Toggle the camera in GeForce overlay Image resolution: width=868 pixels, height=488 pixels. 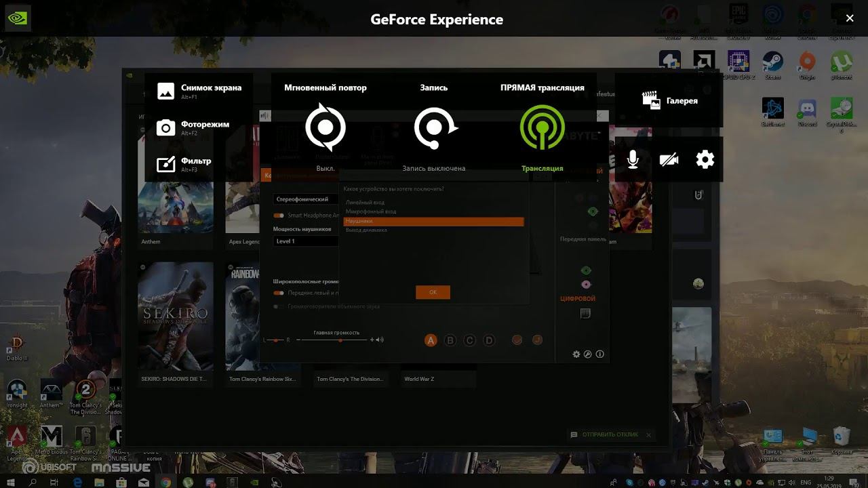(x=669, y=159)
